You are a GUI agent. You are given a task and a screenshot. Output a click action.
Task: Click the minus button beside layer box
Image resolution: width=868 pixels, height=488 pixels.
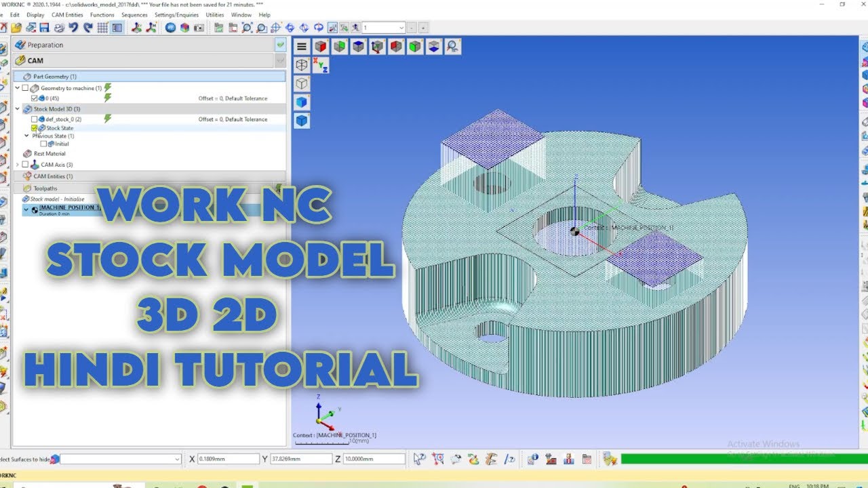pyautogui.click(x=413, y=28)
